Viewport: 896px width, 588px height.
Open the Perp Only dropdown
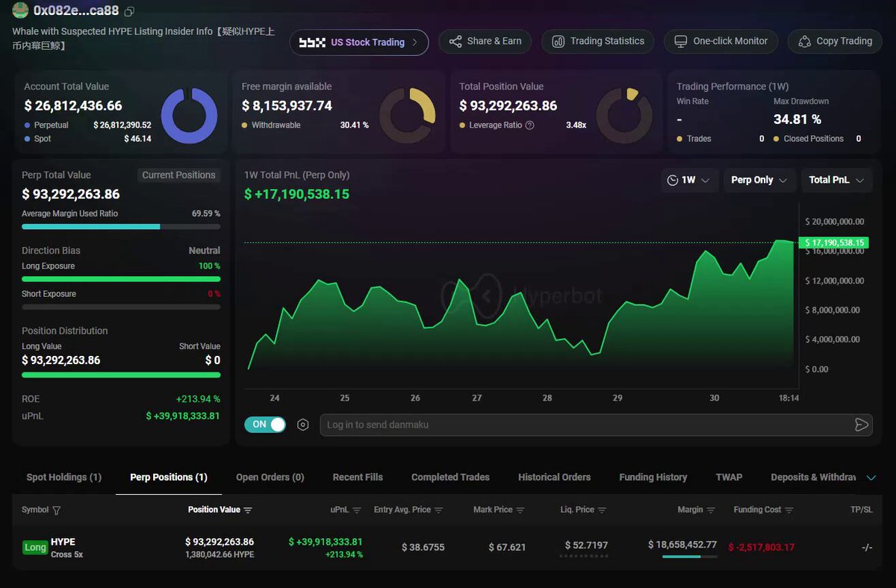tap(759, 180)
